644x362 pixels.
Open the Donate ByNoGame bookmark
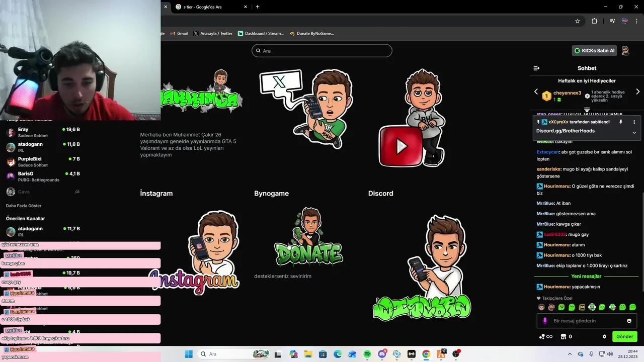[x=312, y=34]
